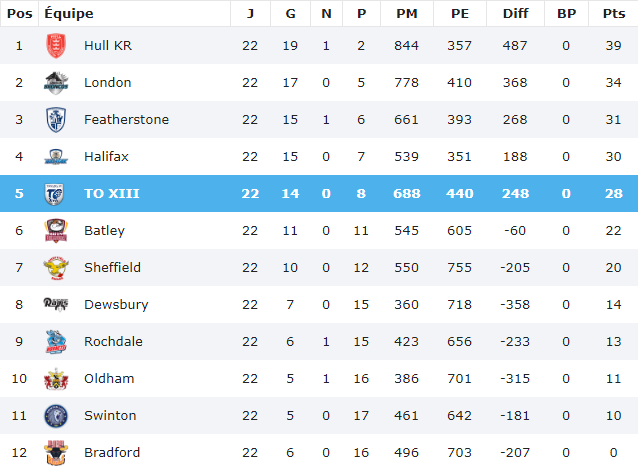Viewport: 638px width, 474px height.
Task: Click the Oldham team logo
Action: [55, 379]
